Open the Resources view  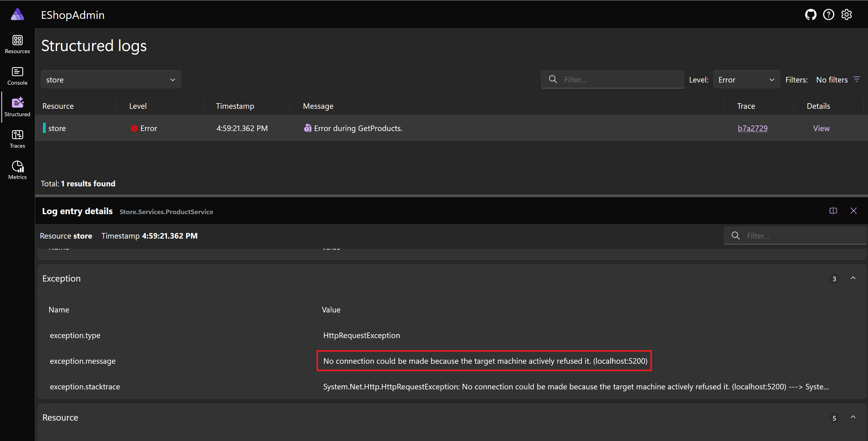17,44
